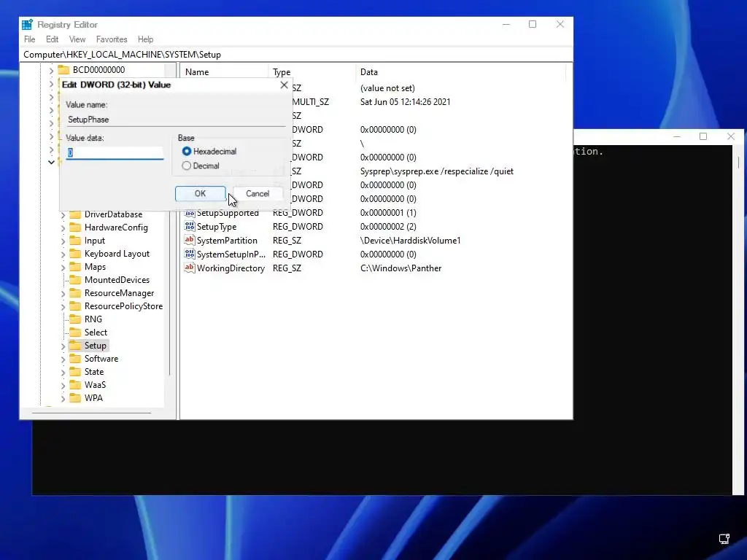
Task: Click the SystemPartition string value icon
Action: tap(190, 241)
